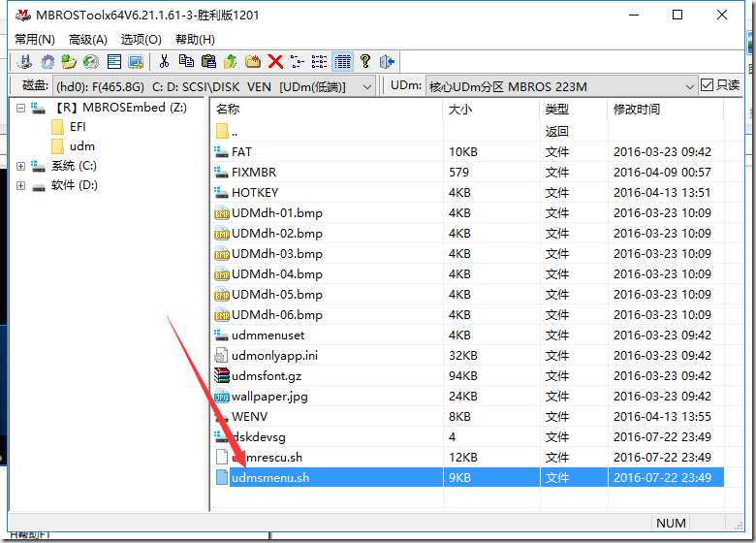Viewport: 756px width, 543px height.
Task: Sort by the 类型 column header
Action: [x=574, y=110]
